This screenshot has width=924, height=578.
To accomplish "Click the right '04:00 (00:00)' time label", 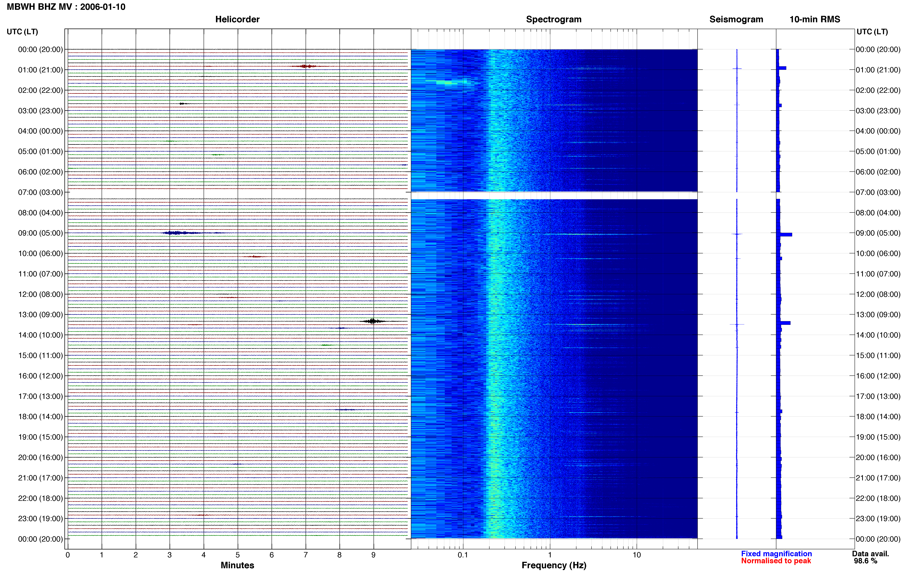I will point(878,131).
